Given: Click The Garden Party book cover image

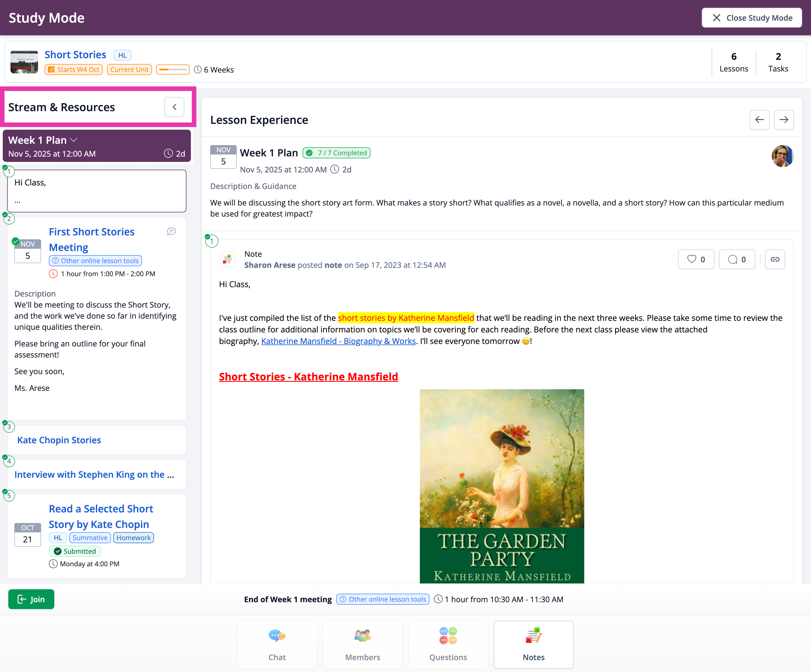Looking at the screenshot, I should [502, 486].
